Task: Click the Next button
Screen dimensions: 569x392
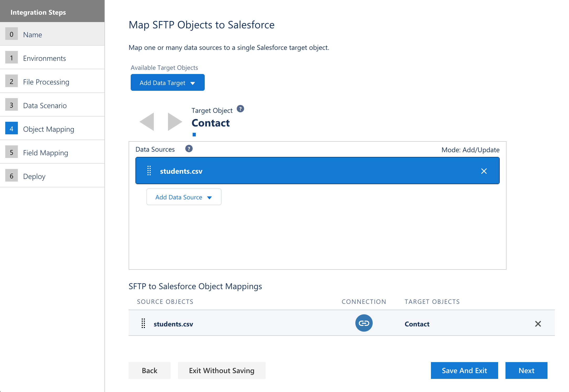Action: click(526, 370)
